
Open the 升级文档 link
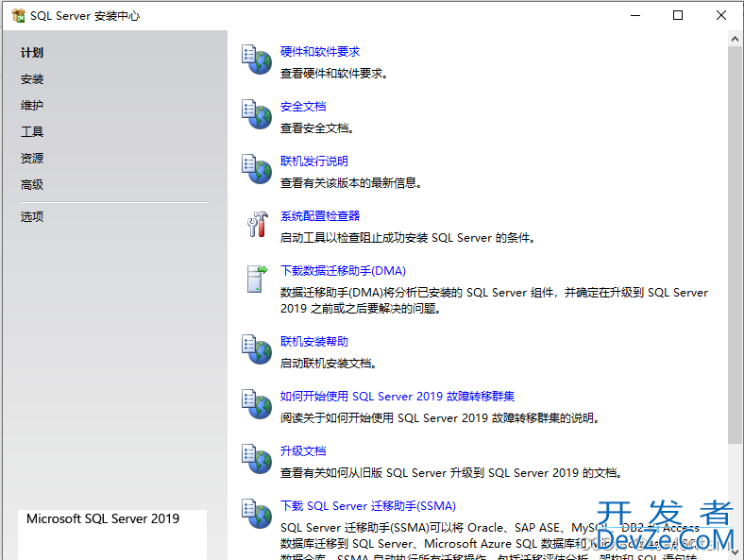click(x=303, y=450)
